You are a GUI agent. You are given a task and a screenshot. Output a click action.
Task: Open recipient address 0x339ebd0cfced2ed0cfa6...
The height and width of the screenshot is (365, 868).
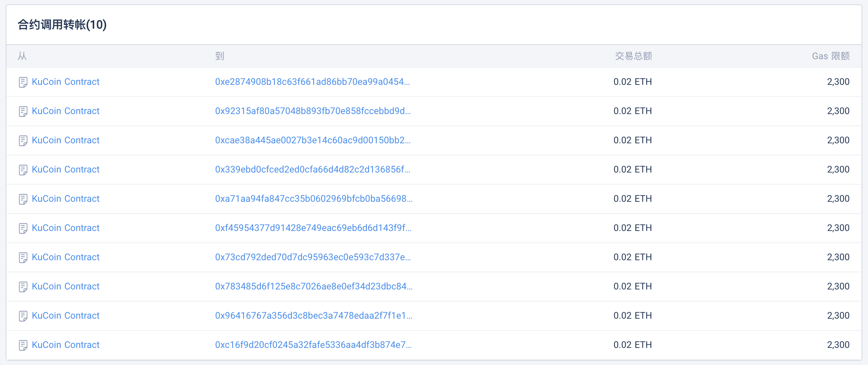click(312, 169)
